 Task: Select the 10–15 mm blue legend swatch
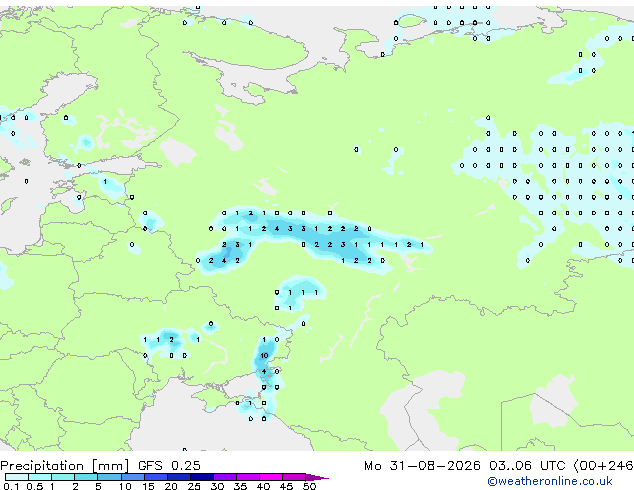[133, 477]
